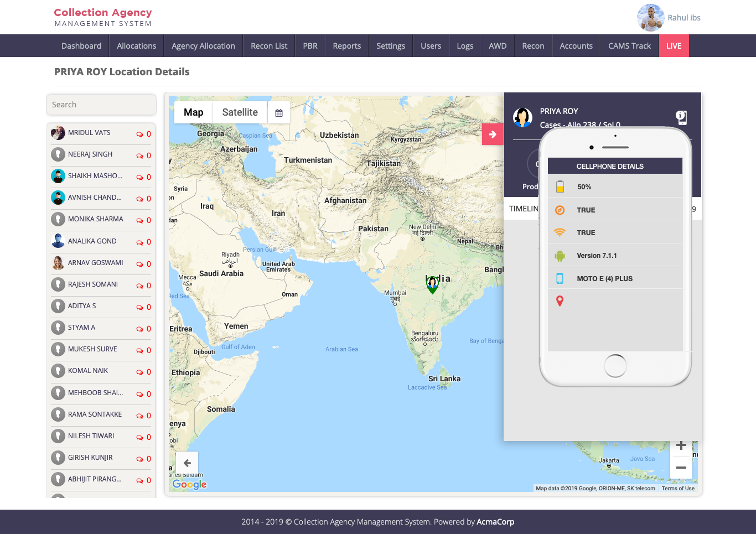Open the Agency Allocation menu
This screenshot has height=534, width=756.
[203, 46]
